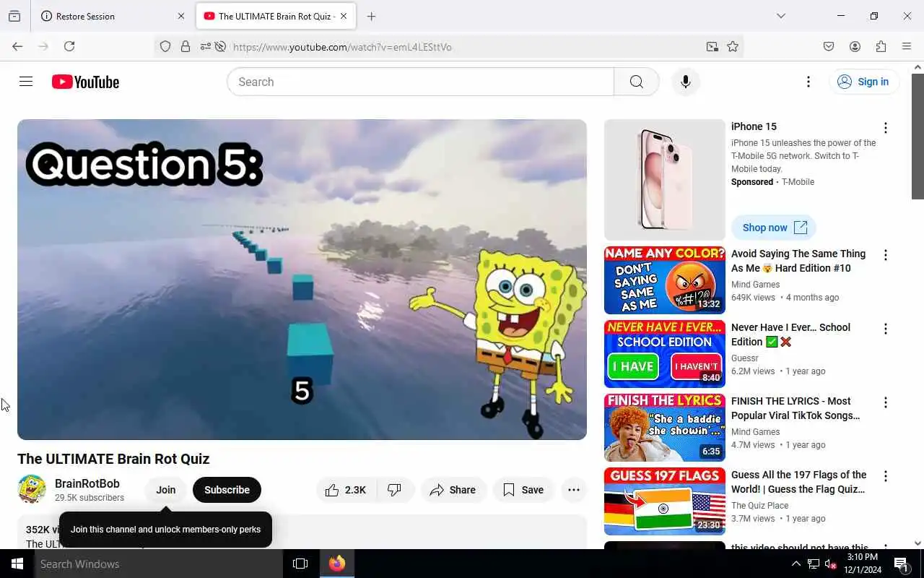924x578 pixels.
Task: Click the video player frame
Action: click(x=302, y=280)
